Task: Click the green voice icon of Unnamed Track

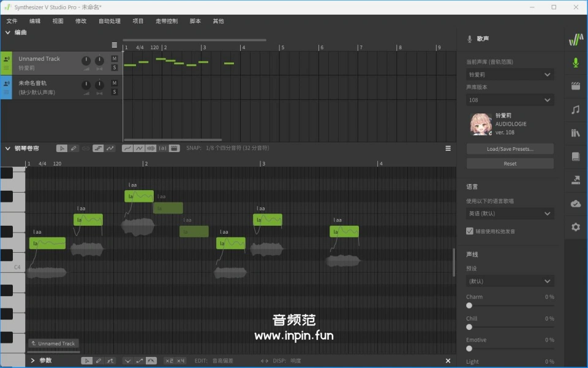Action: click(x=6, y=59)
